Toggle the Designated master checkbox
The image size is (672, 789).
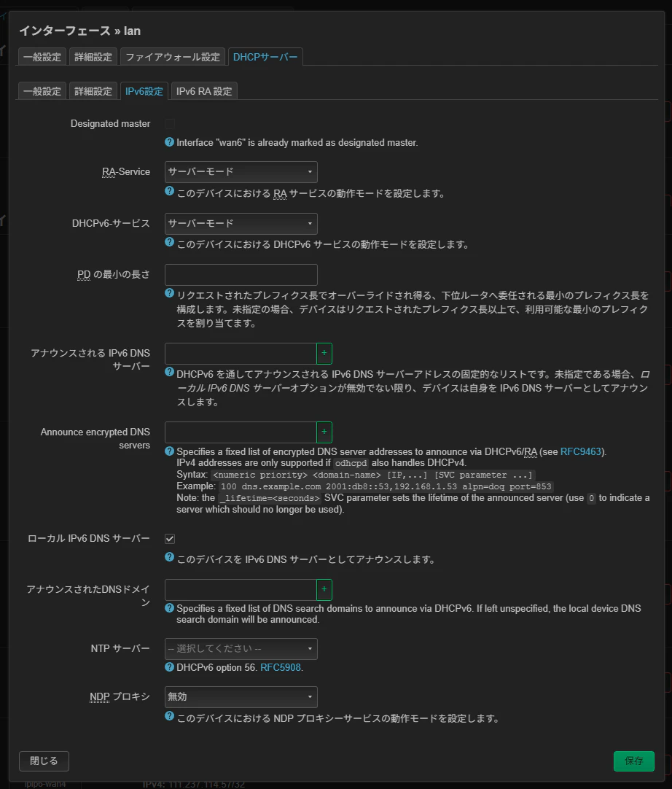pyautogui.click(x=170, y=124)
